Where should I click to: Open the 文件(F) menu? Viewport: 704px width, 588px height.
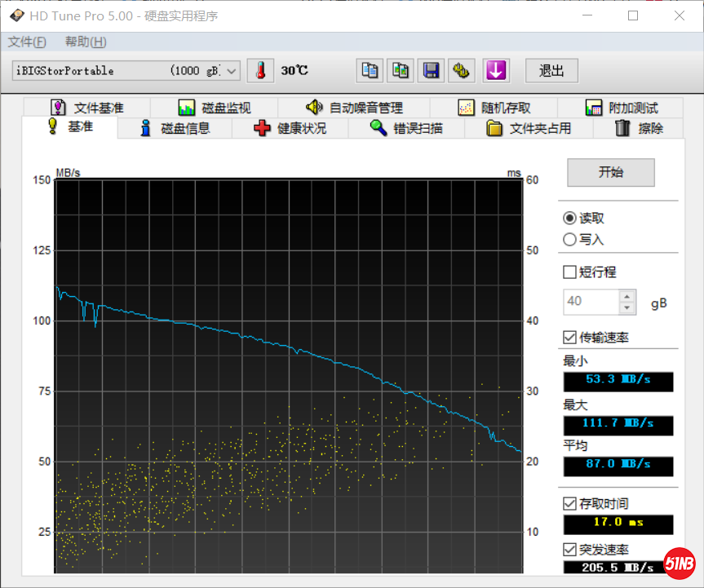(x=27, y=42)
